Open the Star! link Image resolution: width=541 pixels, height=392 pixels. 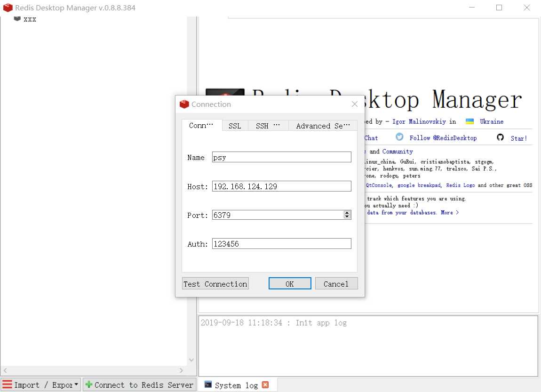coord(518,138)
